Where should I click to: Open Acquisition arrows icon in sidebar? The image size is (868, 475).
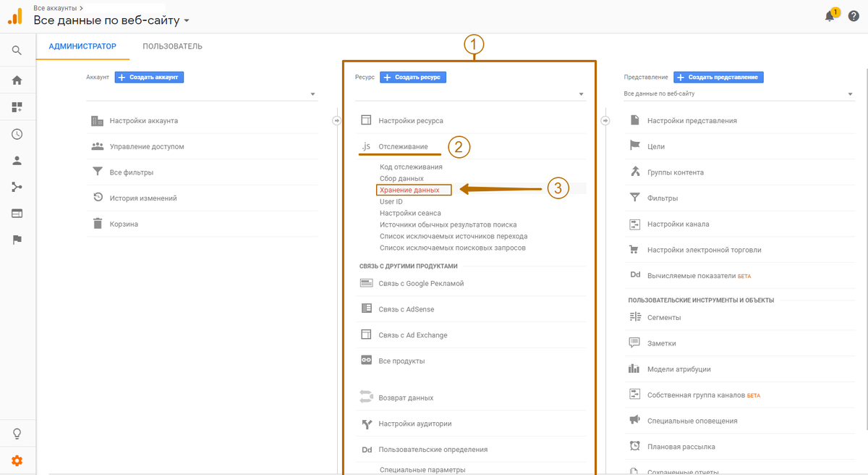coord(17,187)
